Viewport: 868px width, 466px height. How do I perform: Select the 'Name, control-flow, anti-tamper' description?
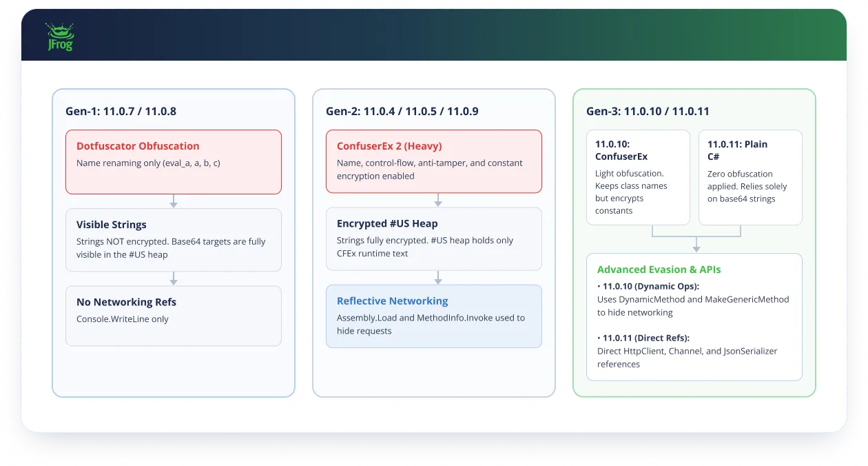[430, 170]
